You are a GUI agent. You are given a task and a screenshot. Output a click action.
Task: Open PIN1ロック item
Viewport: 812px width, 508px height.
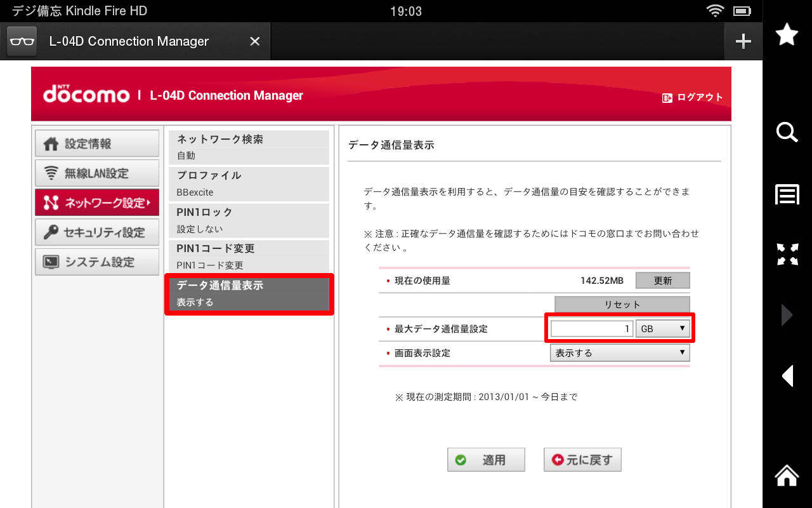click(x=249, y=220)
